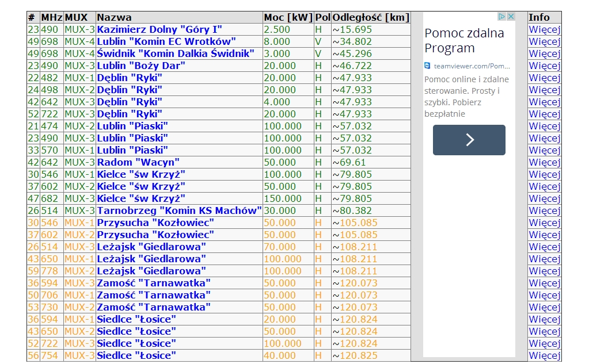
Task: Click the 'Pol' column header
Action: (x=322, y=17)
